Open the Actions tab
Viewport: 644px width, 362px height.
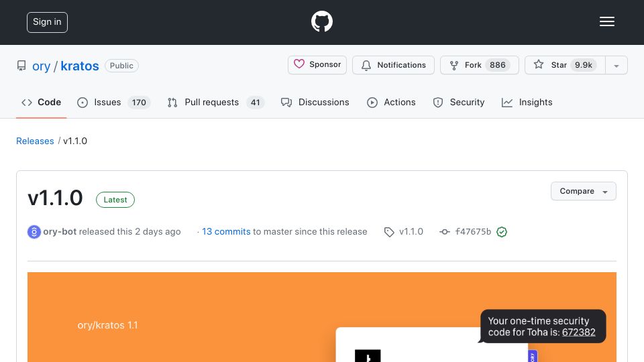pyautogui.click(x=391, y=102)
